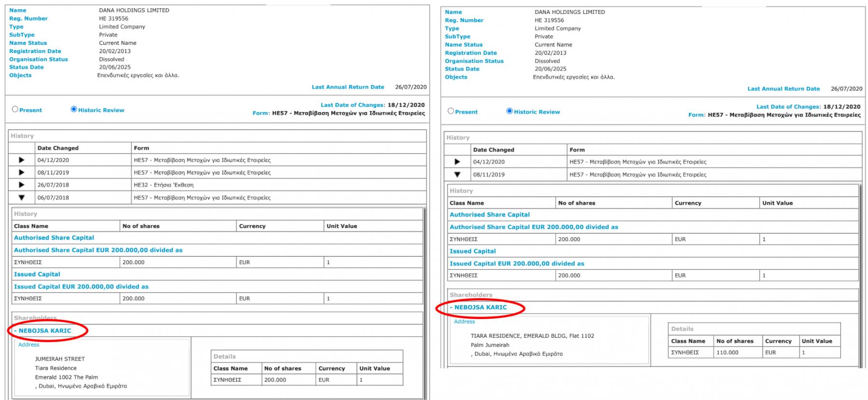Click 'Last Date of Changes: 18/12/2020' in right record
This screenshot has height=400, width=868.
(x=808, y=107)
